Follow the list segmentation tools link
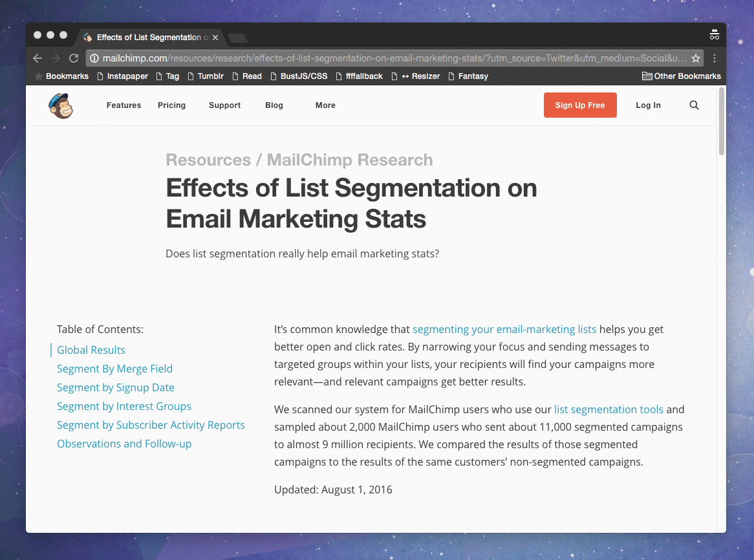This screenshot has width=754, height=560. point(609,409)
